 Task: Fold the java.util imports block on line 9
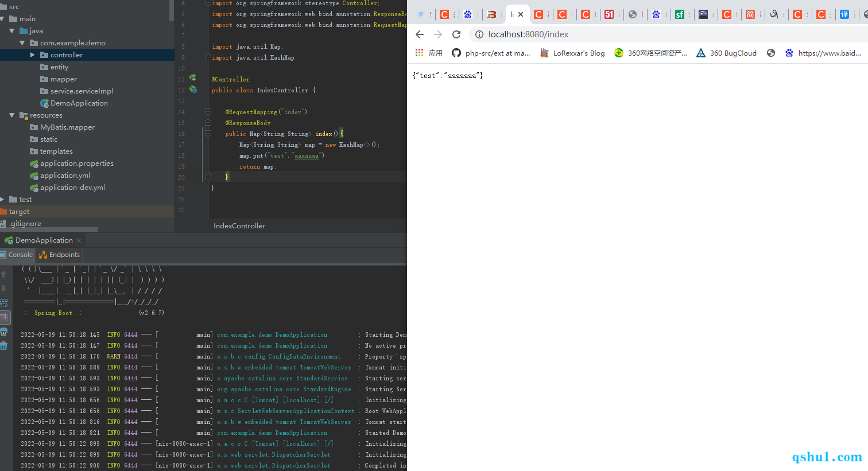pos(208,57)
